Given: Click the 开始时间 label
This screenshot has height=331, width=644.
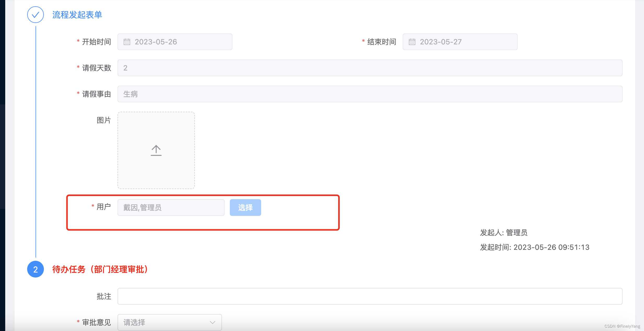Looking at the screenshot, I should [x=97, y=42].
